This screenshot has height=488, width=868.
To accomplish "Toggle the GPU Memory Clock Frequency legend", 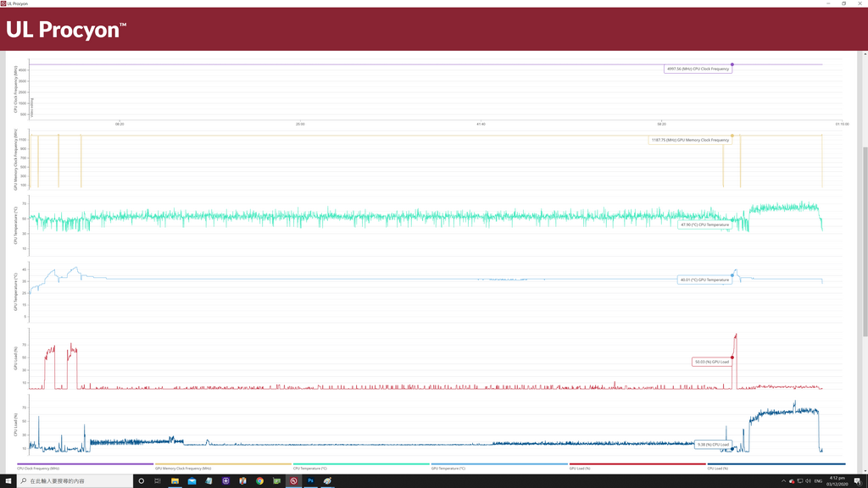I will [223, 467].
